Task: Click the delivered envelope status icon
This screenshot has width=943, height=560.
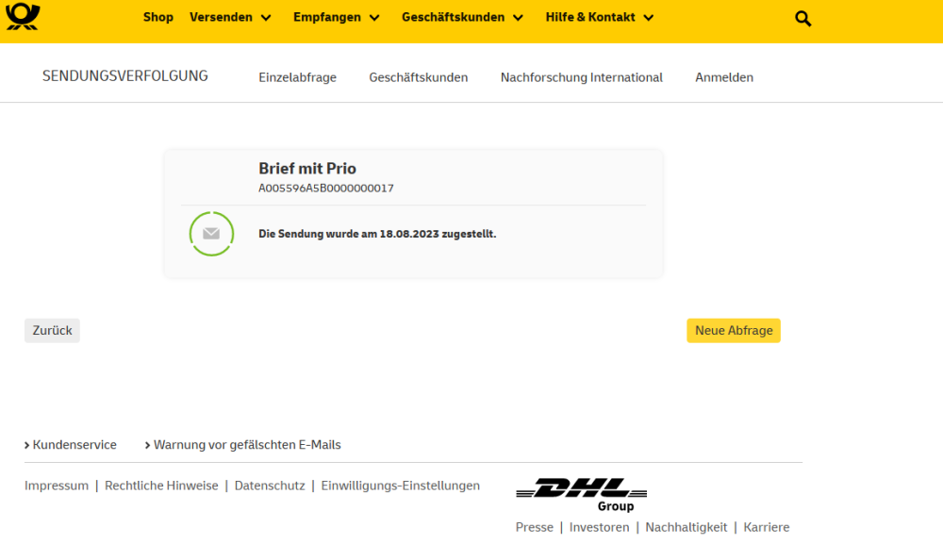Action: coord(211,234)
